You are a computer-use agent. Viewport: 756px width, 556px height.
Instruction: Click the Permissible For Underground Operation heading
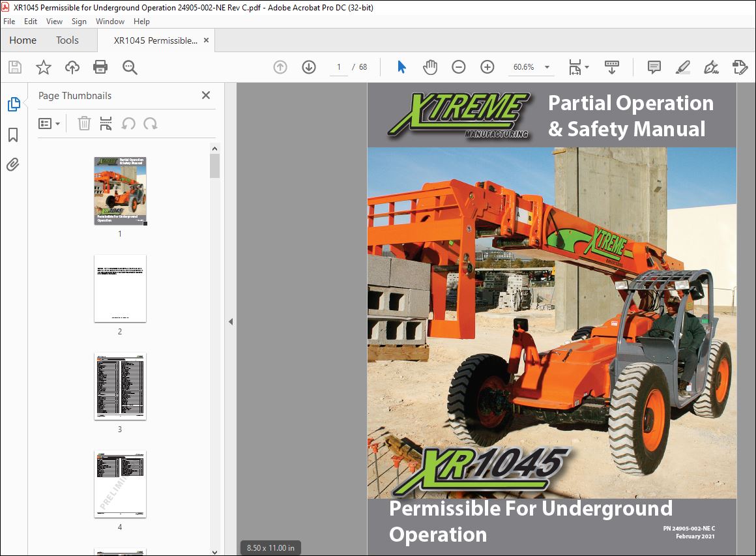(x=531, y=521)
